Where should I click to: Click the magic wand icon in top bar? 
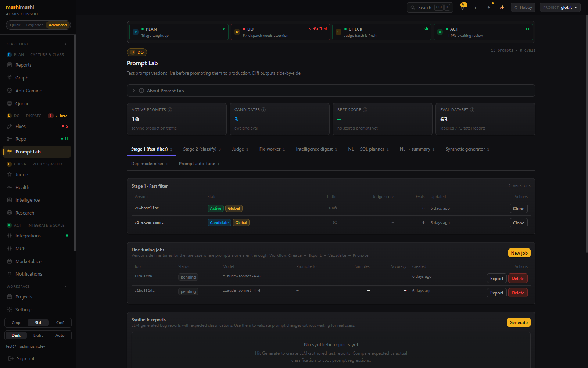[x=502, y=7]
